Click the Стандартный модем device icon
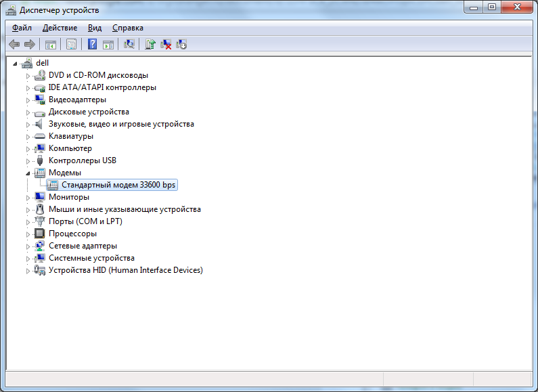538x392 pixels. pyautogui.click(x=53, y=185)
